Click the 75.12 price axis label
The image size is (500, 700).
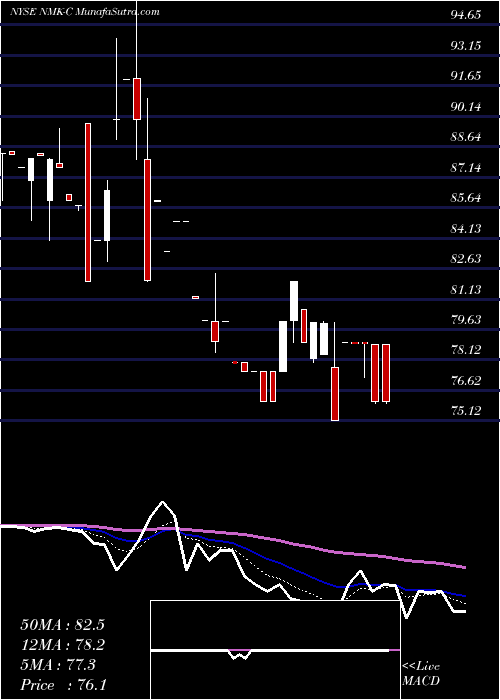[466, 412]
